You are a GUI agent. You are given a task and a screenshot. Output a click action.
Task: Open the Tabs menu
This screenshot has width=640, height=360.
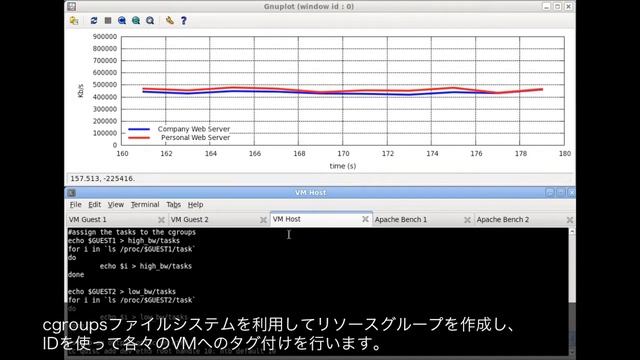(173, 204)
